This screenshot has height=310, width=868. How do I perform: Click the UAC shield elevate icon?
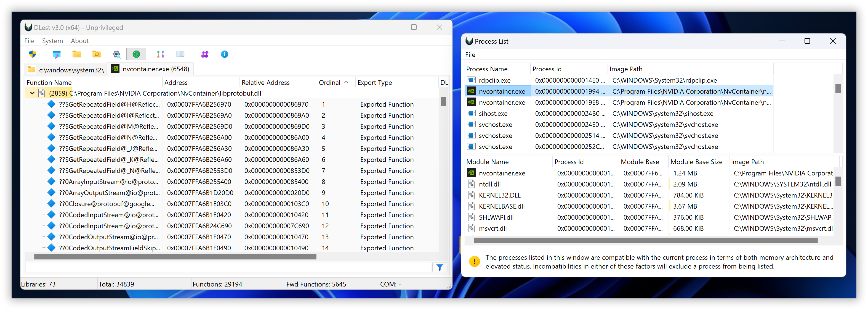tap(33, 54)
